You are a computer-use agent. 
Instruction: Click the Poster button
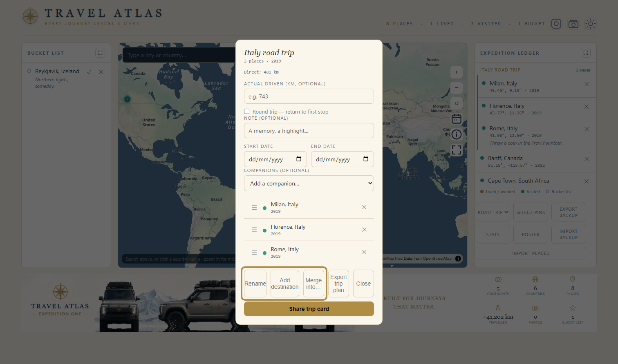tap(531, 234)
